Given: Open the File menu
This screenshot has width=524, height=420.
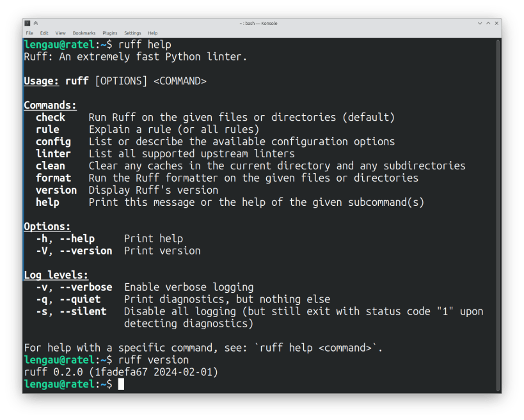Looking at the screenshot, I should point(29,33).
